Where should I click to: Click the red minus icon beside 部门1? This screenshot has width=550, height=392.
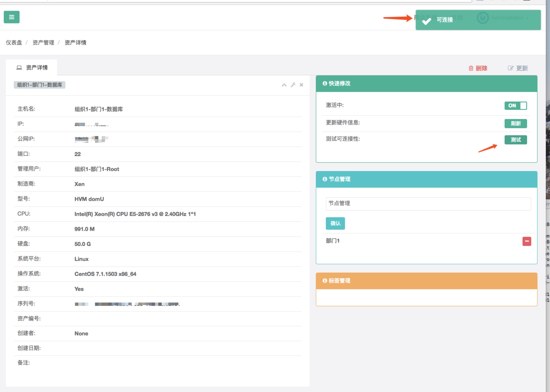click(x=526, y=241)
